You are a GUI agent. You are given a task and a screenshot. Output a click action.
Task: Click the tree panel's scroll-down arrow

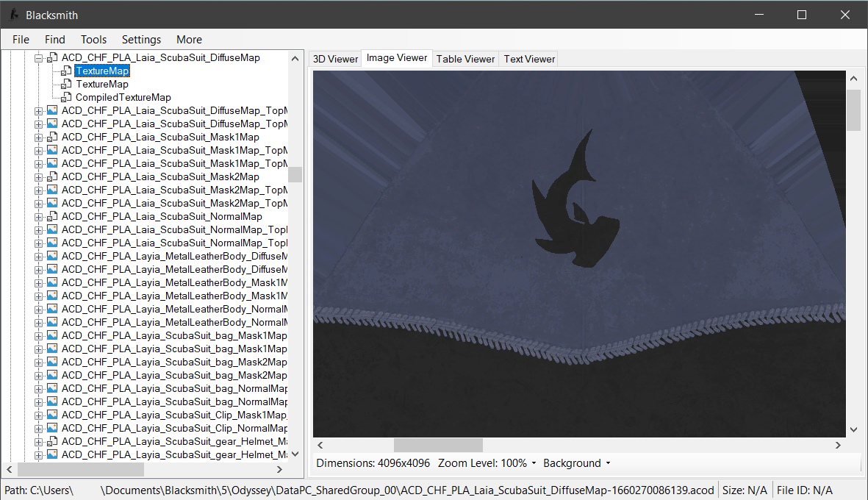pyautogui.click(x=295, y=454)
